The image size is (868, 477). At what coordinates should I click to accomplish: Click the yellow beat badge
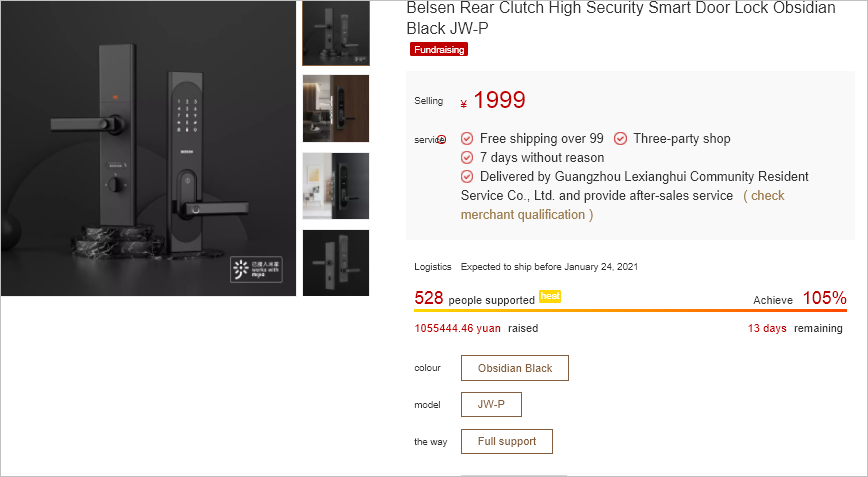click(550, 296)
